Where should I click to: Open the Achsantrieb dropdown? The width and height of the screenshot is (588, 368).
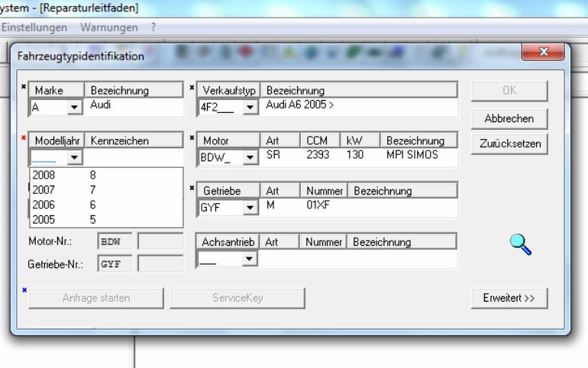pos(250,260)
